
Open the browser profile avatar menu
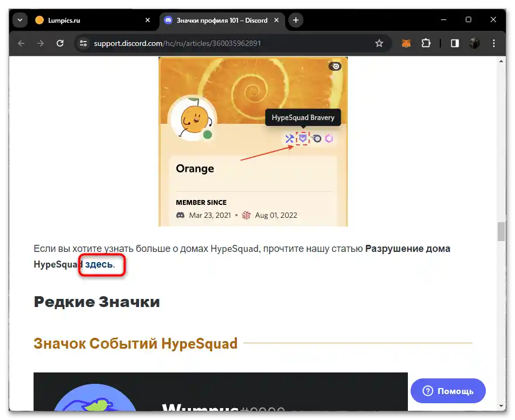click(x=474, y=43)
